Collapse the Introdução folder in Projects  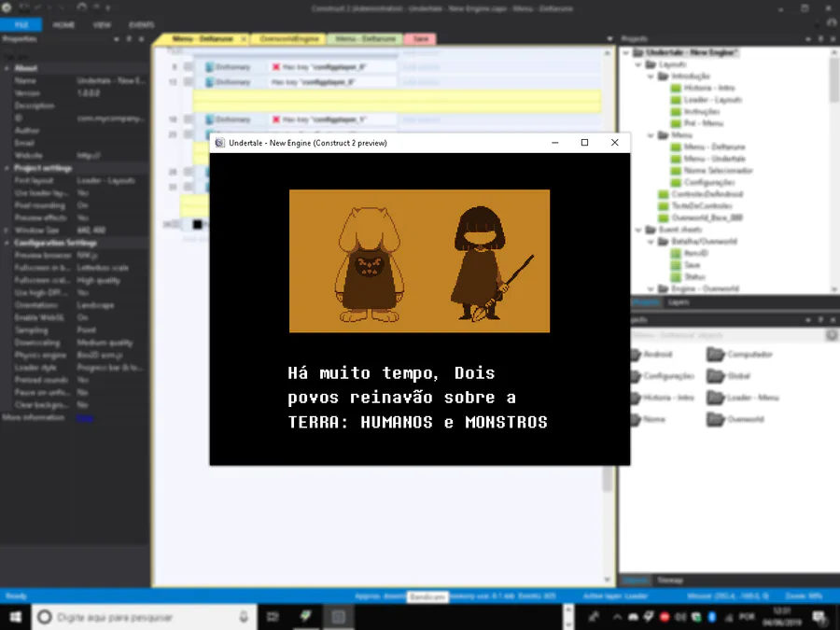tap(651, 77)
